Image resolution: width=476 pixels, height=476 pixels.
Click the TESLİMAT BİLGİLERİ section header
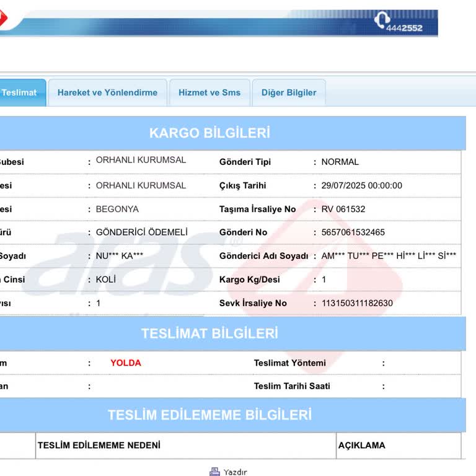pyautogui.click(x=209, y=333)
